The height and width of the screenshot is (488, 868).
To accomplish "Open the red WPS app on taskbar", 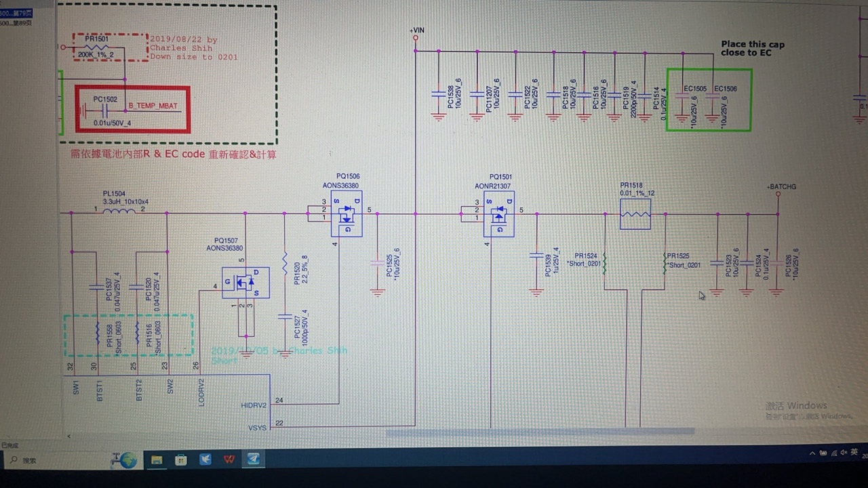I will click(229, 460).
